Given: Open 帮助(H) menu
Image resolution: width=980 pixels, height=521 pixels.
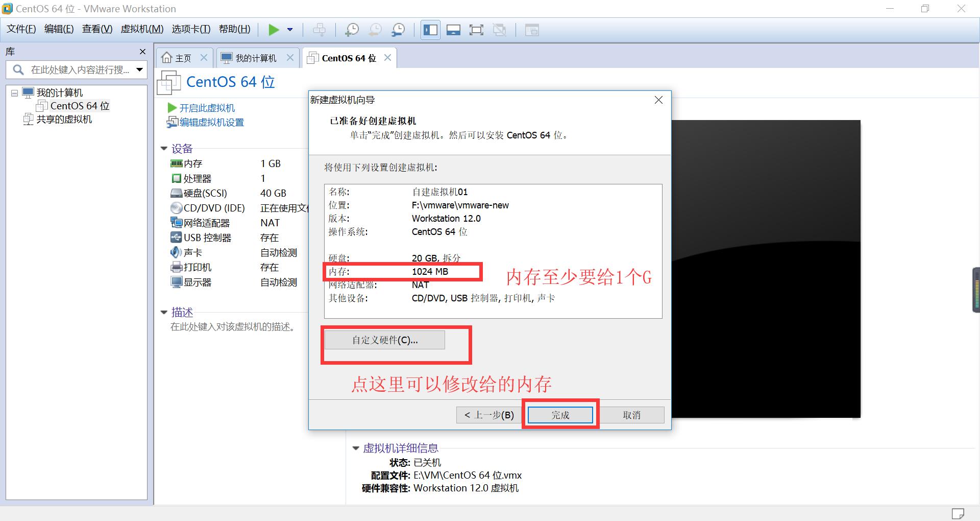Looking at the screenshot, I should (234, 29).
